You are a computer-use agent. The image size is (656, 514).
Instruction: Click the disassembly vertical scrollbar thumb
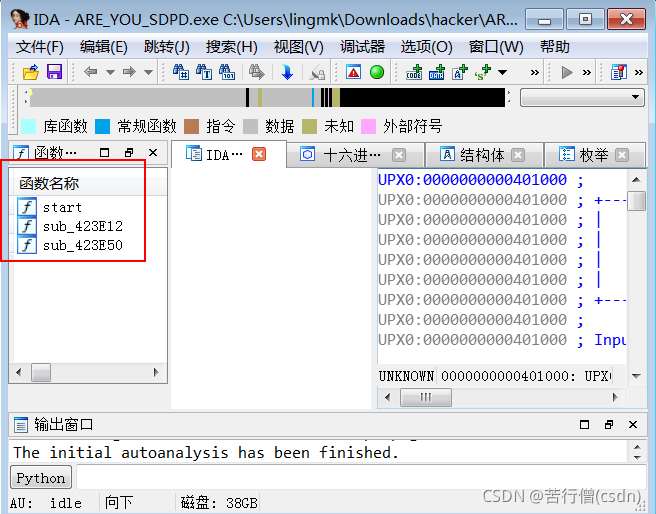pyautogui.click(x=636, y=201)
